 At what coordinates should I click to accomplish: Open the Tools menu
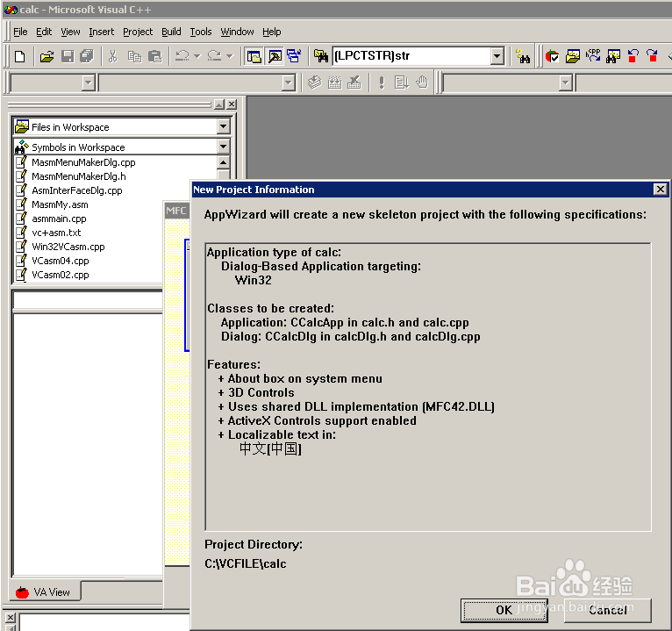[201, 32]
